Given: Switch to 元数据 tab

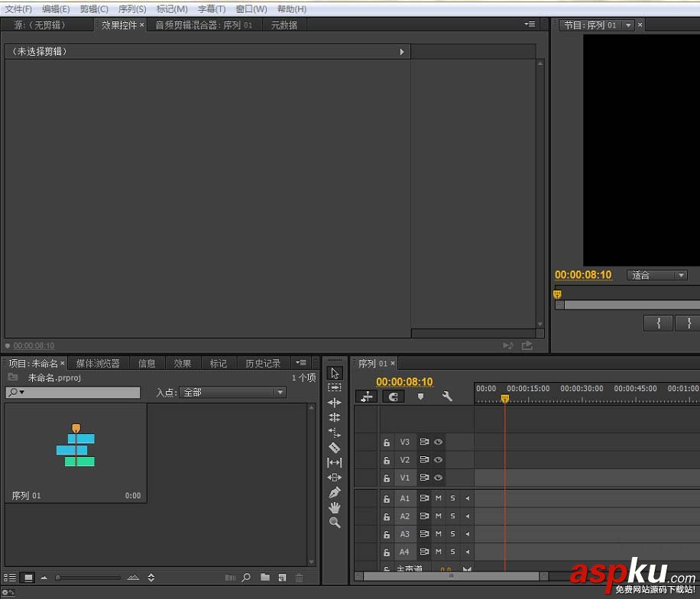Looking at the screenshot, I should [284, 25].
